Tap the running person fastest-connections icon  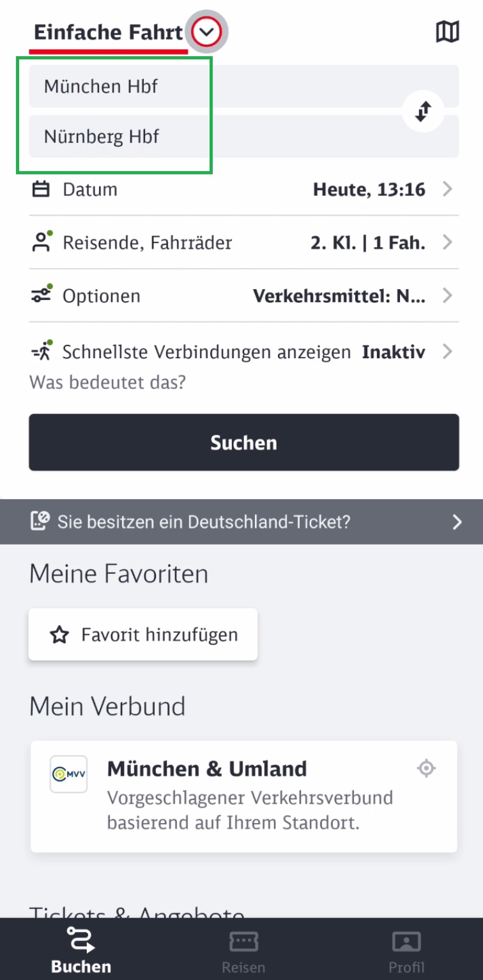[42, 351]
